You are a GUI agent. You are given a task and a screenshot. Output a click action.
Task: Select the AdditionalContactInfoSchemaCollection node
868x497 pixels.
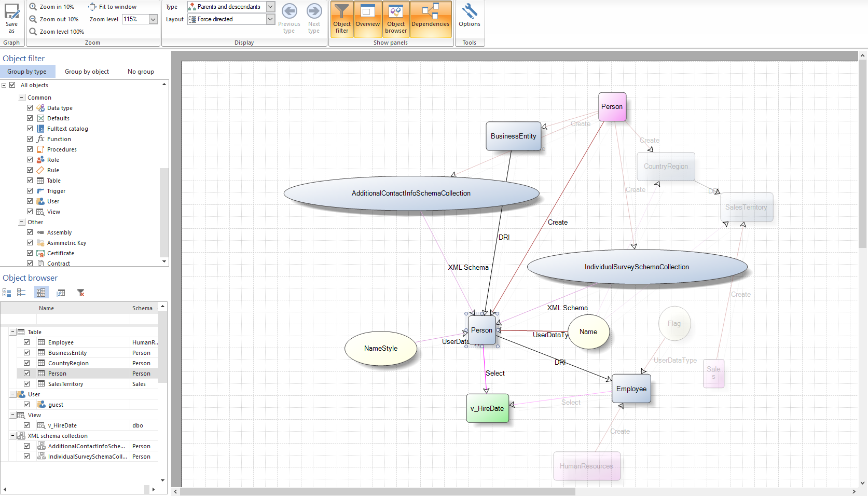click(x=411, y=194)
